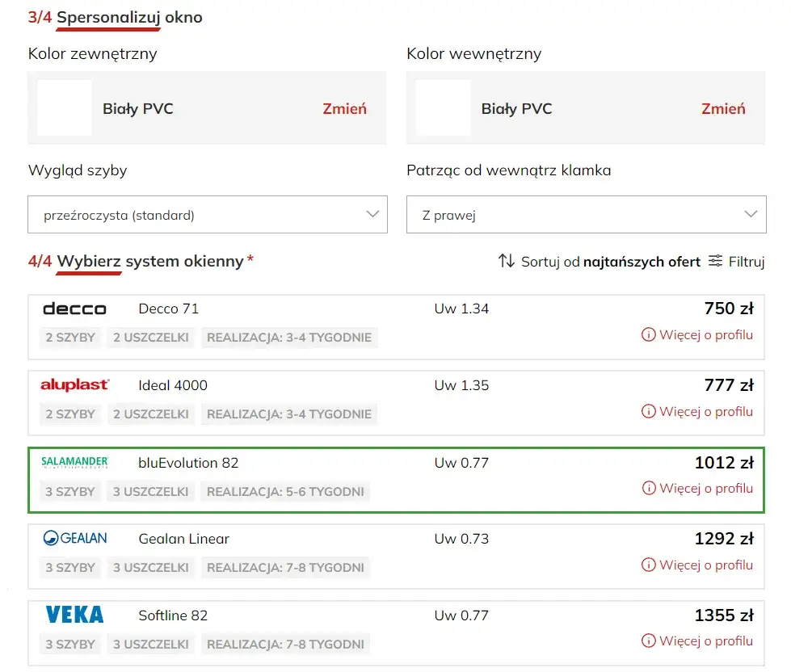
Task: Select the decco brand logo
Action: click(x=74, y=309)
